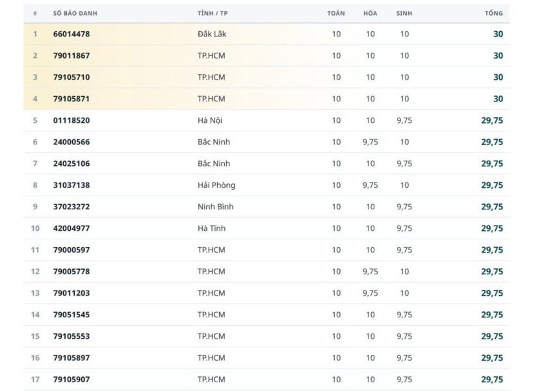Select candidate number 79105871 in row 4
The height and width of the screenshot is (392, 533).
click(71, 99)
